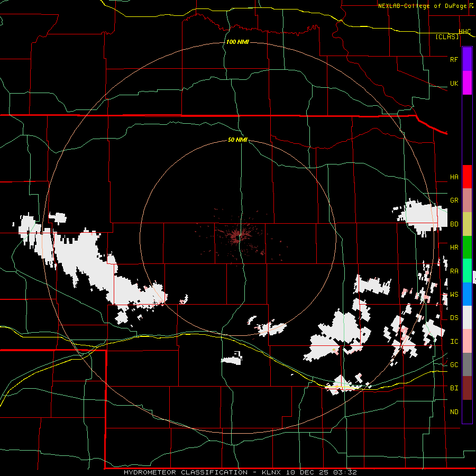This screenshot has height=476, width=476.
Task: Click the HA legend label
Action: 454,177
